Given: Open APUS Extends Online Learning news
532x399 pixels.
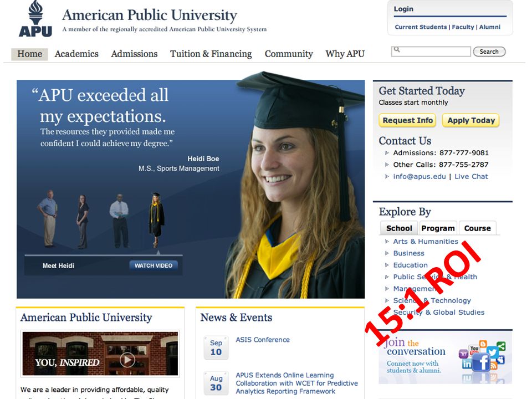Looking at the screenshot, I should click(297, 383).
